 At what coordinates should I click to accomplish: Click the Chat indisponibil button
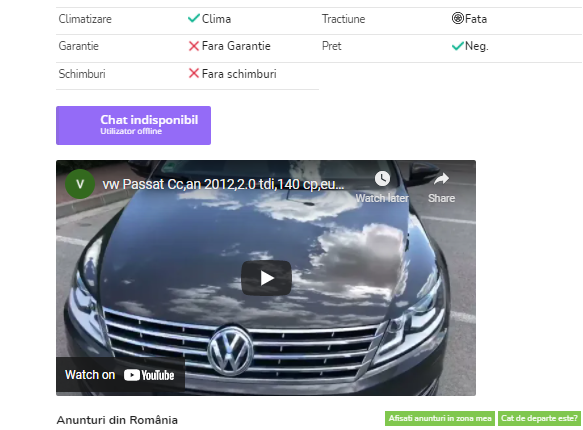pyautogui.click(x=133, y=125)
